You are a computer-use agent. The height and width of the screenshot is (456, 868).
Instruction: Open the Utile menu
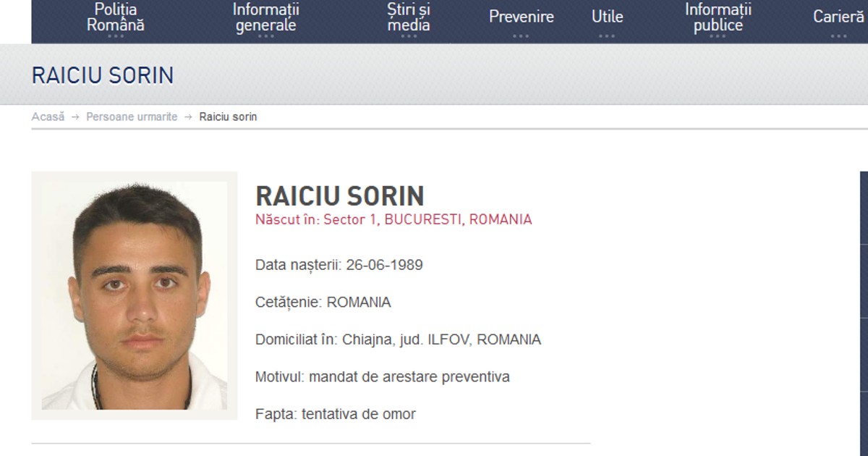(607, 17)
